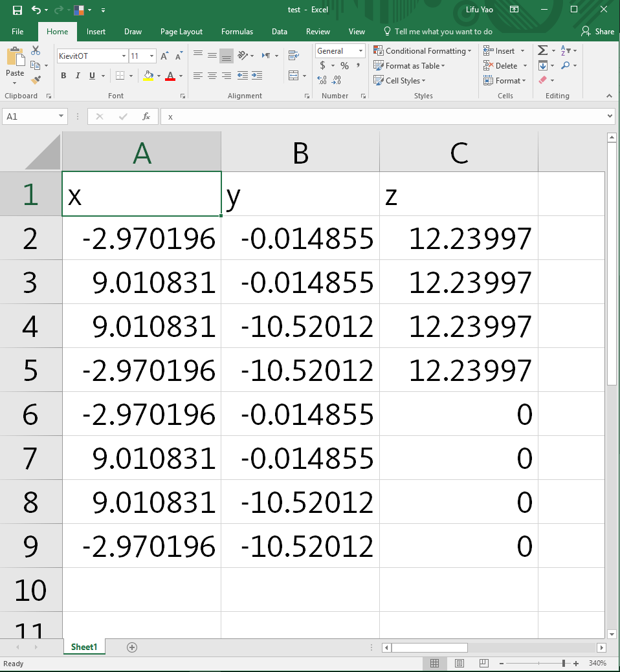
Task: Click the Share button
Action: (598, 31)
